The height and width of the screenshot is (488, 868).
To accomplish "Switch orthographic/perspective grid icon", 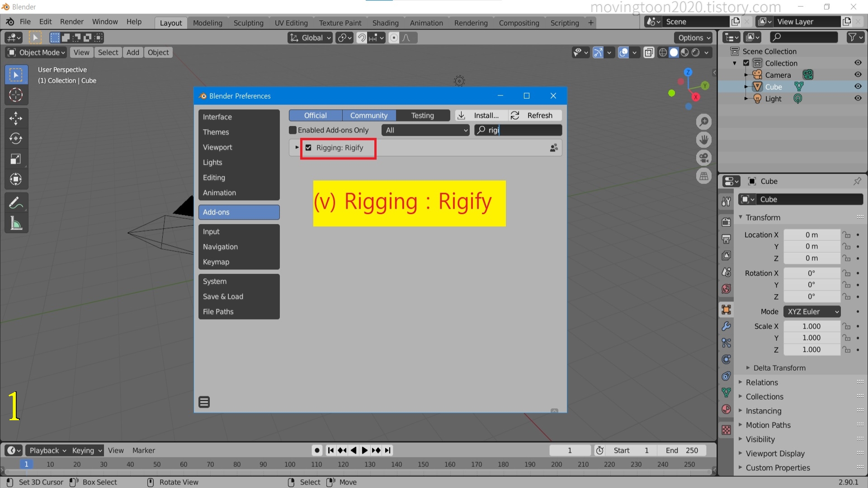I will (704, 176).
